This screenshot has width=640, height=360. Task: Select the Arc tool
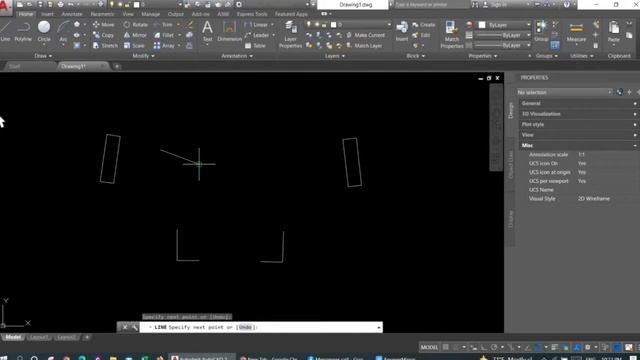click(x=63, y=32)
